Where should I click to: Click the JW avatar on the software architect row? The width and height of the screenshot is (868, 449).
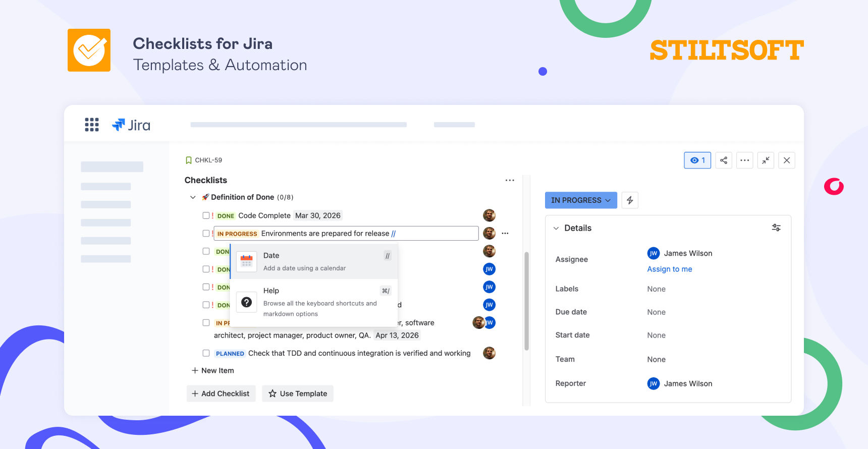(490, 322)
